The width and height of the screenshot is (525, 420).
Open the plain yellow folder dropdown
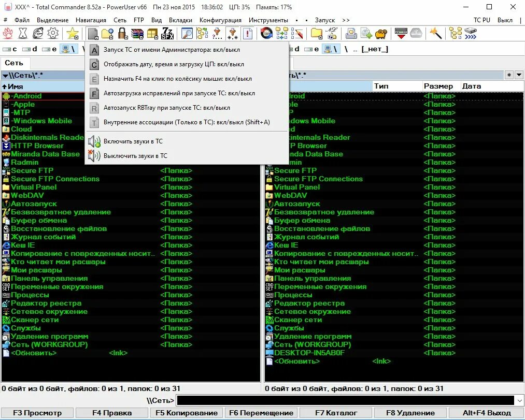click(x=317, y=34)
